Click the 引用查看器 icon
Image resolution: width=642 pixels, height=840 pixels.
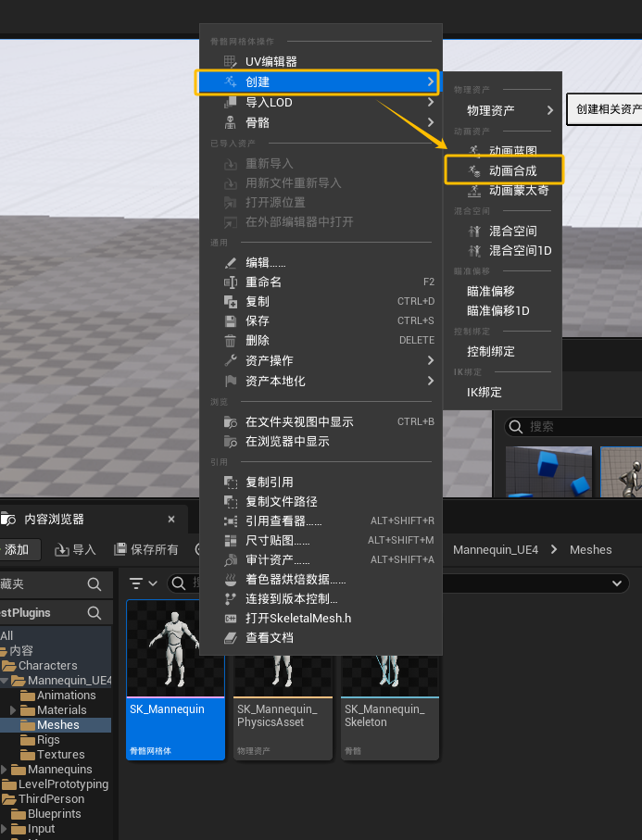pyautogui.click(x=231, y=520)
